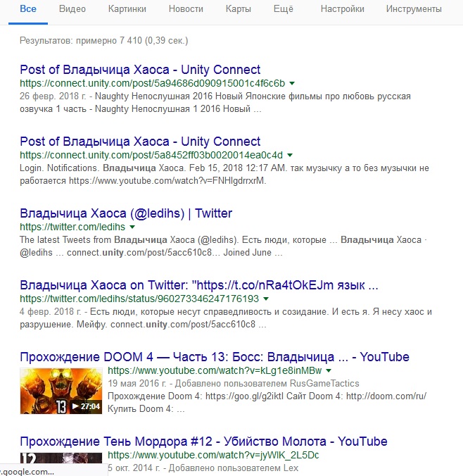
Task: Open the Карты tab
Action: [238, 9]
